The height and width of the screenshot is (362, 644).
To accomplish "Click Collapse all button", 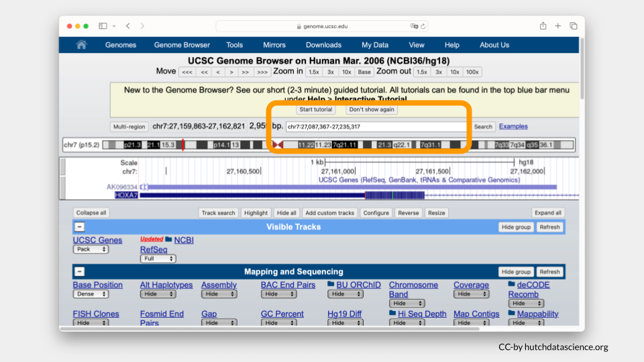I will pyautogui.click(x=91, y=213).
